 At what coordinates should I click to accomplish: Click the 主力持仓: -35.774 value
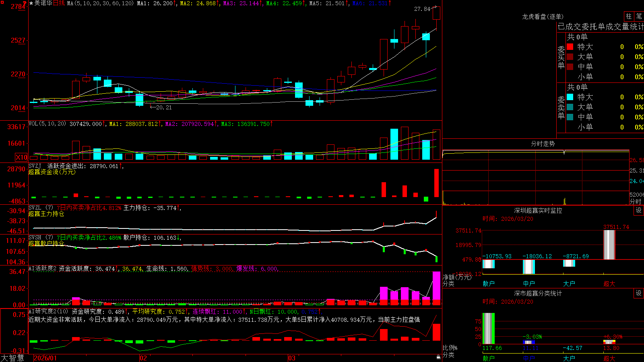click(152, 208)
